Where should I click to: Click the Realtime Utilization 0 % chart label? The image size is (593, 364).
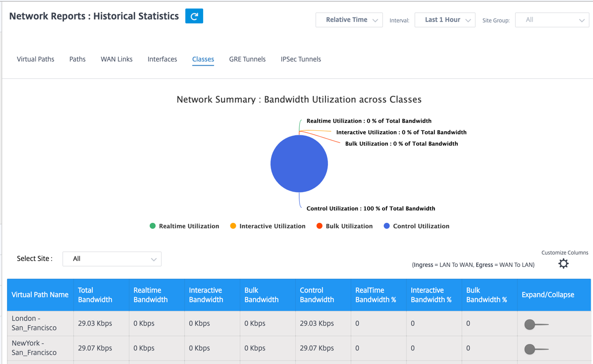pyautogui.click(x=369, y=121)
